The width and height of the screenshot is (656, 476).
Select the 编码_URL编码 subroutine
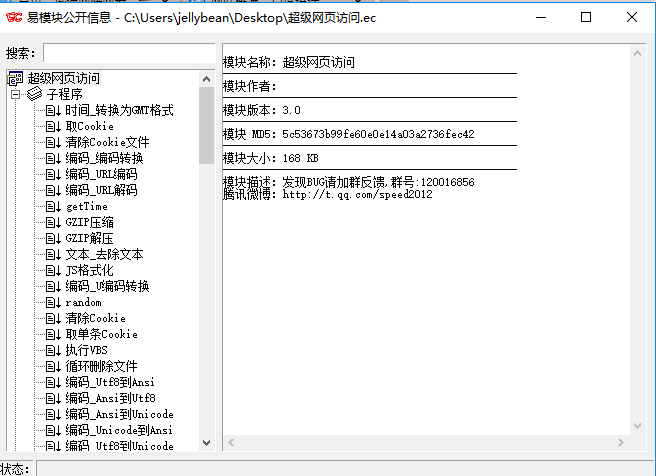click(101, 174)
